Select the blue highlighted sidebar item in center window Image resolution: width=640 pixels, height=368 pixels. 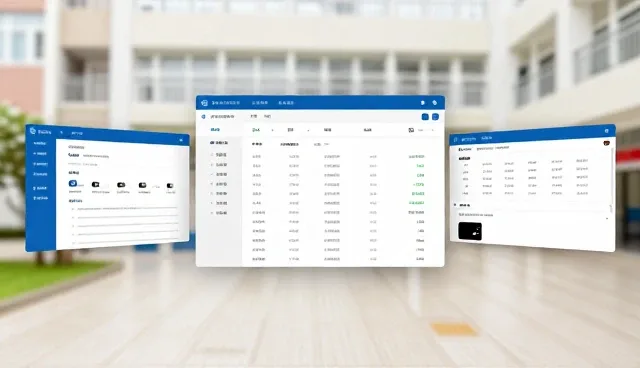215,130
